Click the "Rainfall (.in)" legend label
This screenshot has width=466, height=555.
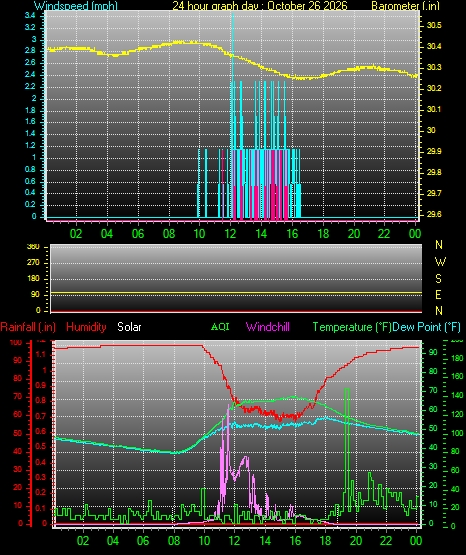[x=28, y=327]
